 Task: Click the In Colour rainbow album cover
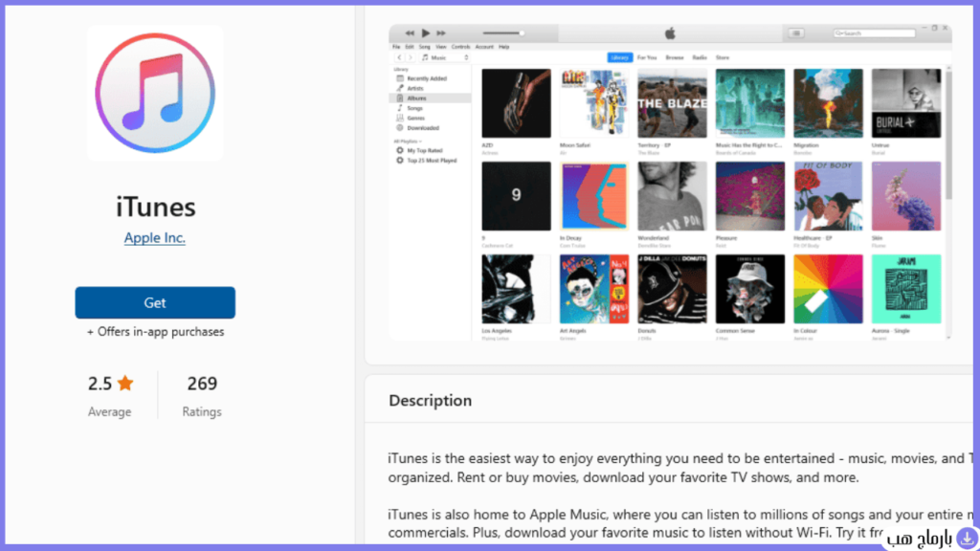pos(828,289)
